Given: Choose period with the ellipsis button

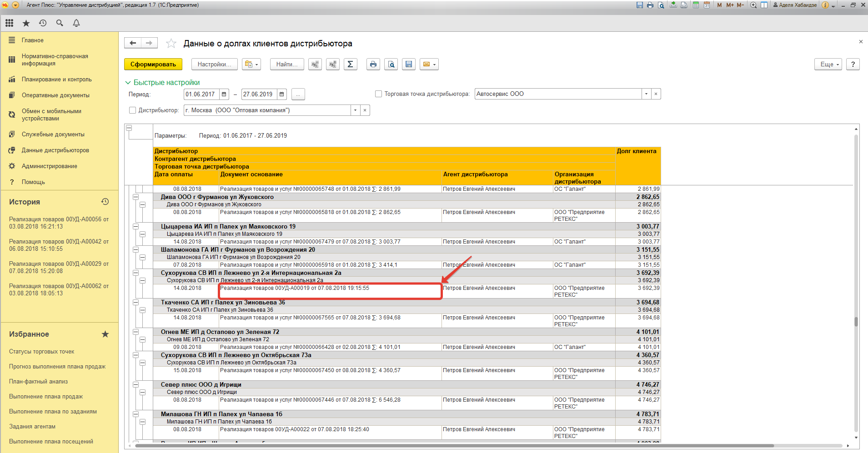Looking at the screenshot, I should click(x=298, y=94).
